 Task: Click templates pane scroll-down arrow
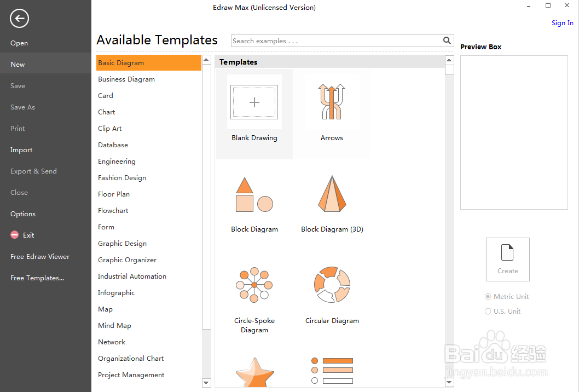[x=449, y=382]
